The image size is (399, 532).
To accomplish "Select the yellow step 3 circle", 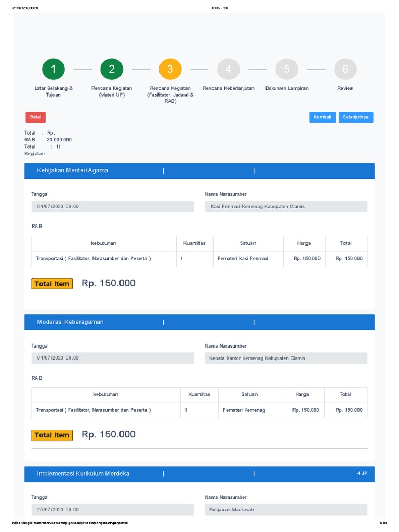I will [x=170, y=69].
